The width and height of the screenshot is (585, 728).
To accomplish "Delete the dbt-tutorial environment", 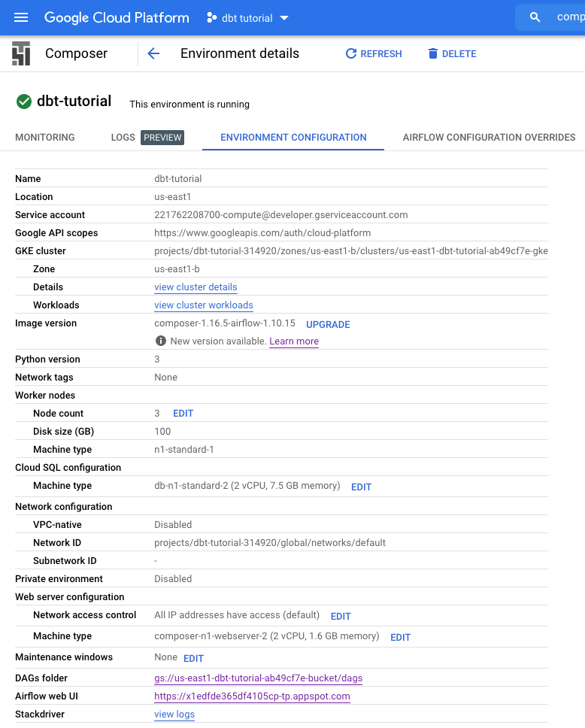I will pos(451,53).
